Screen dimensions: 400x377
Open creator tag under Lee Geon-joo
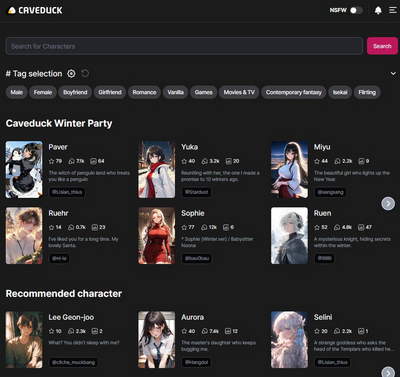[x=73, y=362]
